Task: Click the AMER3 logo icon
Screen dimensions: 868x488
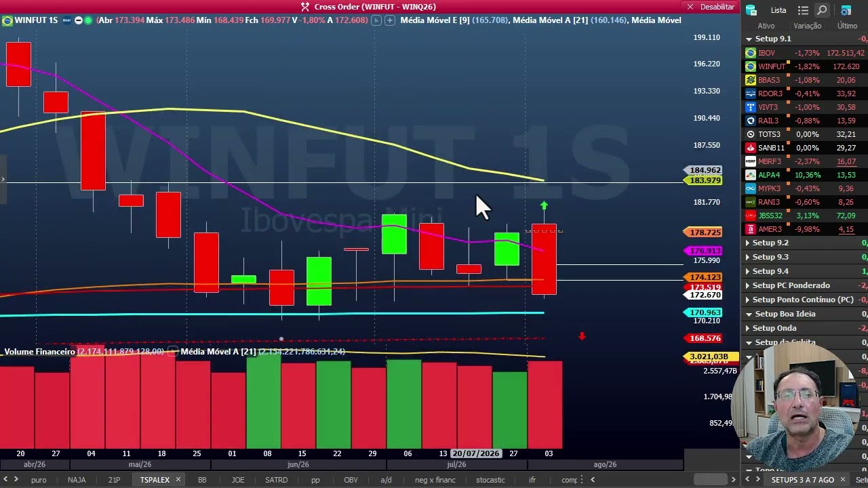Action: pyautogui.click(x=750, y=229)
